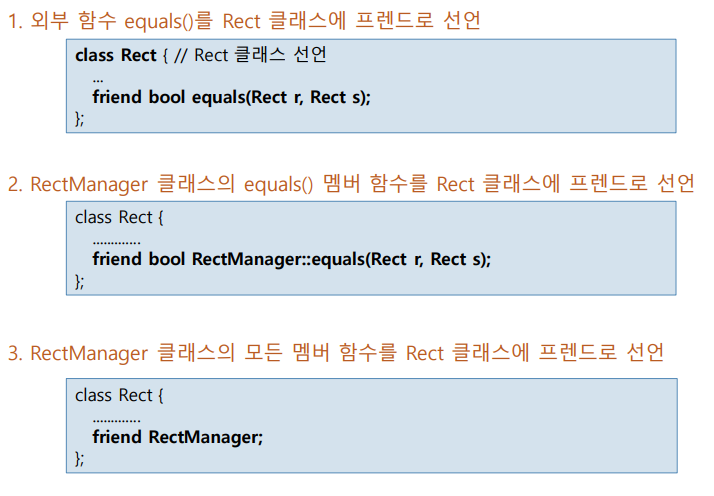This screenshot has width=714, height=496.
Task: Click the 'friend RectManager;' code line
Action: [177, 437]
